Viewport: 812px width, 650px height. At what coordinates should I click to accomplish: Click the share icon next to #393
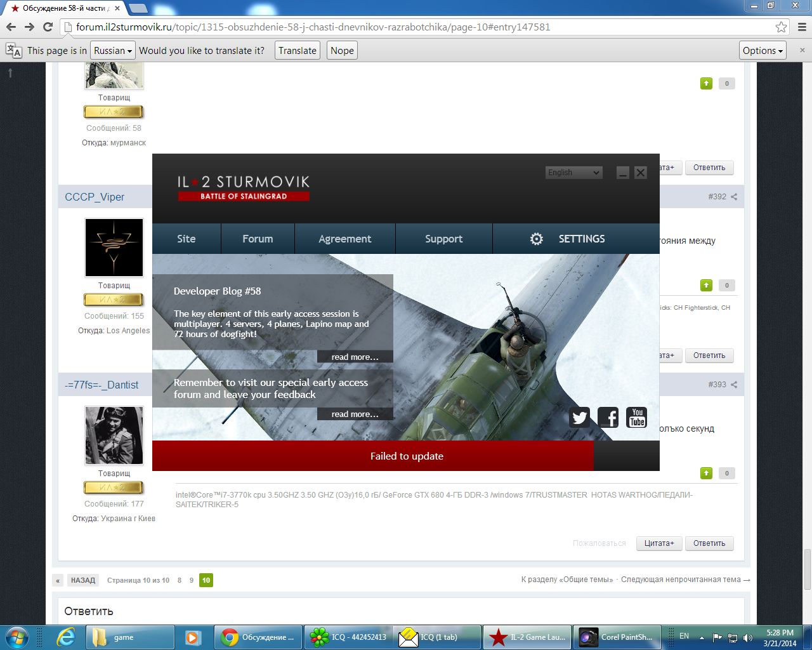734,385
